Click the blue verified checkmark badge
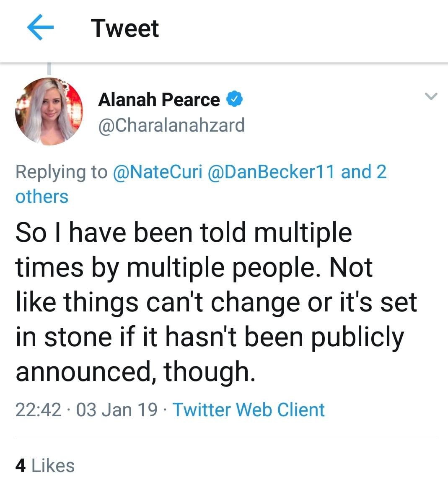Viewport: 448px width, 490px height. coord(235,99)
